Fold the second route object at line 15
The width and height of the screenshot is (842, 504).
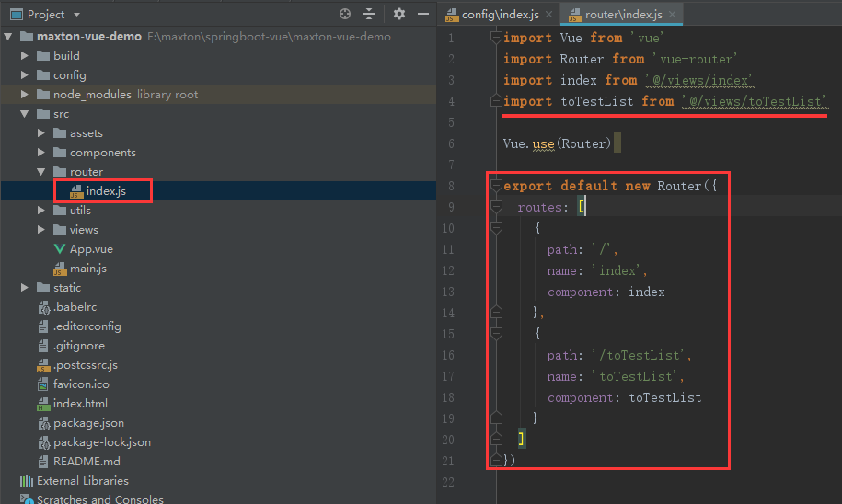click(x=496, y=334)
